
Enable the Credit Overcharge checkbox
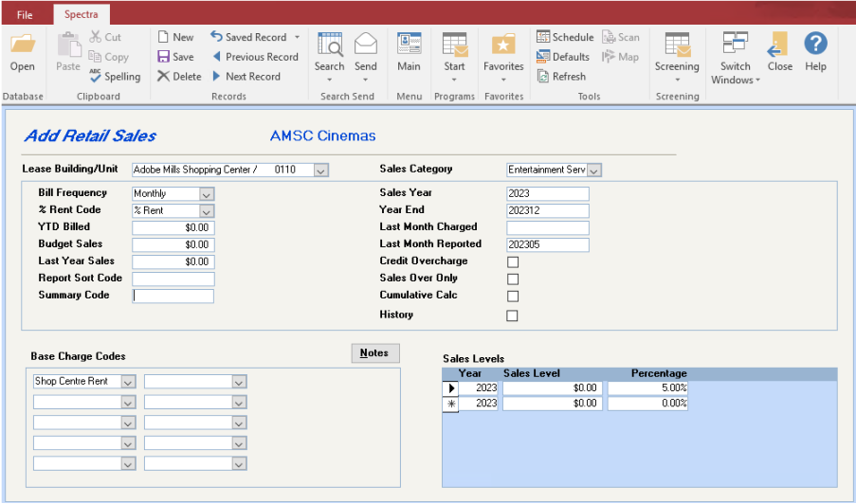(x=513, y=261)
